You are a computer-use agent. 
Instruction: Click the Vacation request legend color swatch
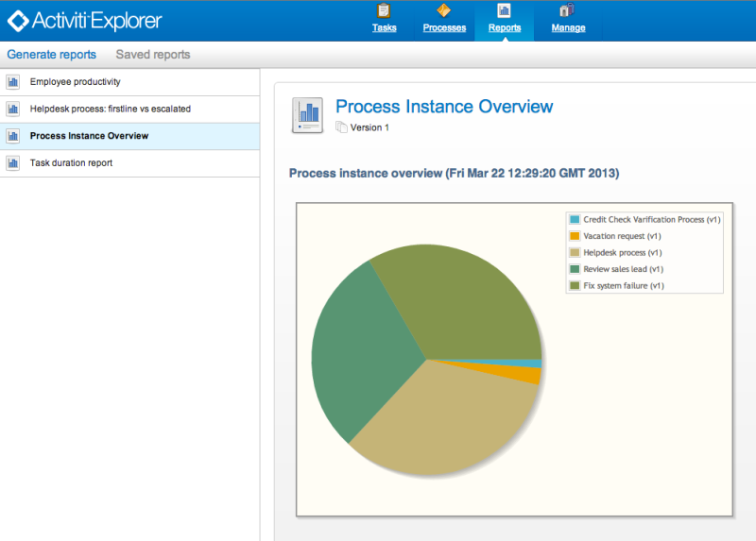[x=575, y=236]
